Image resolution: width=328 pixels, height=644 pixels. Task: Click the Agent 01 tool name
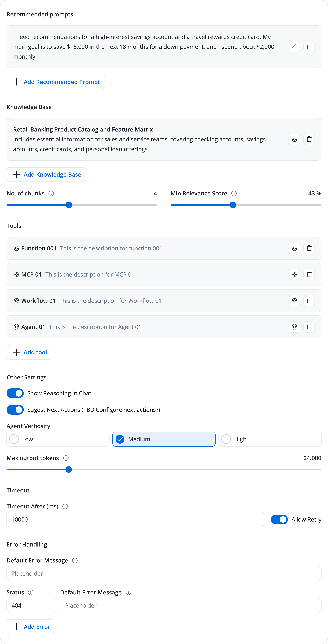click(33, 327)
